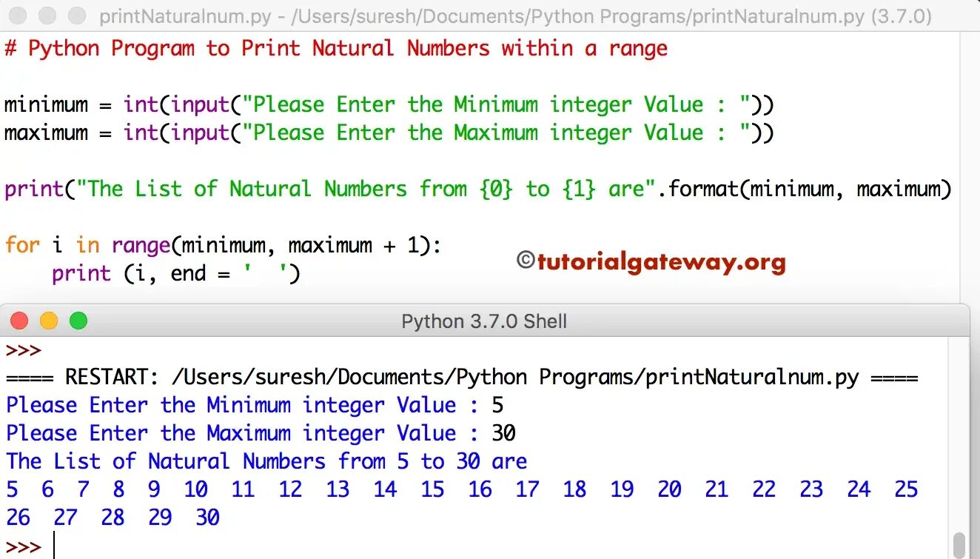This screenshot has width=980, height=559.
Task: Click the number 10 in the output row
Action: (x=196, y=490)
